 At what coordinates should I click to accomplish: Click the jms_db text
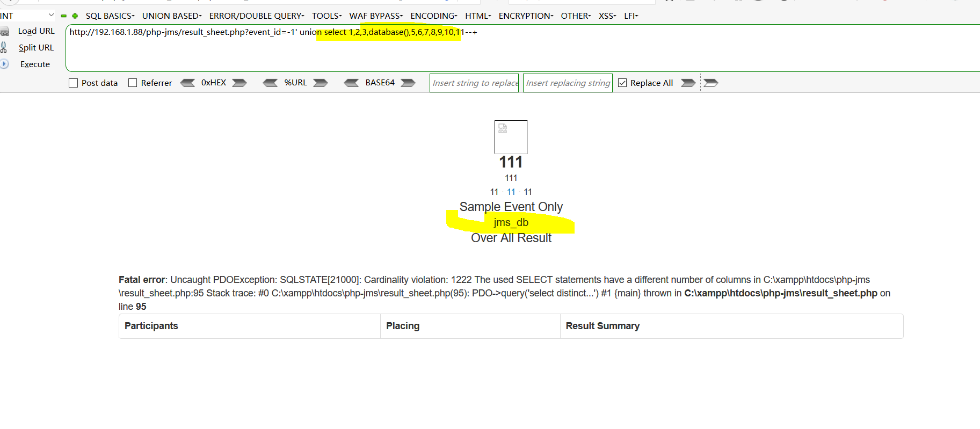tap(511, 222)
